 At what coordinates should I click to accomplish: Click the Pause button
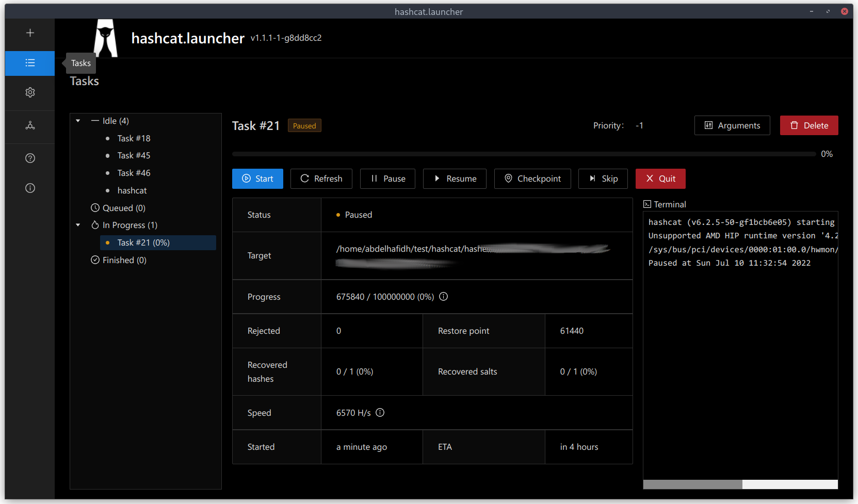point(387,178)
